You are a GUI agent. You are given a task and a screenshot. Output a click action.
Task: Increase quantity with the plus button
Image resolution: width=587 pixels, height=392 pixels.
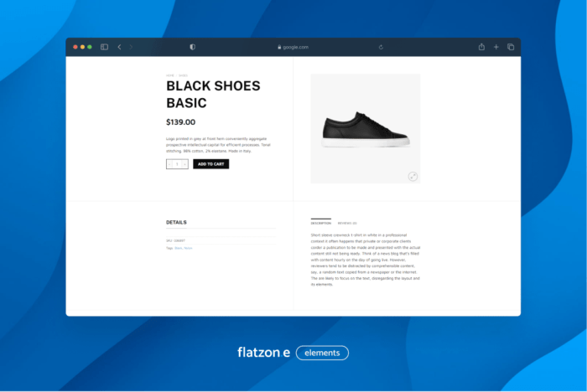[x=184, y=164]
